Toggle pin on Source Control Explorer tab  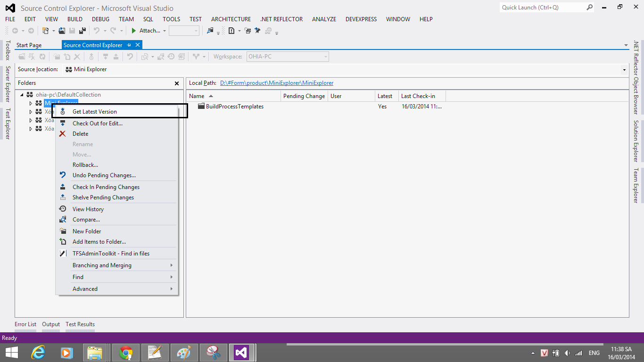click(x=129, y=45)
